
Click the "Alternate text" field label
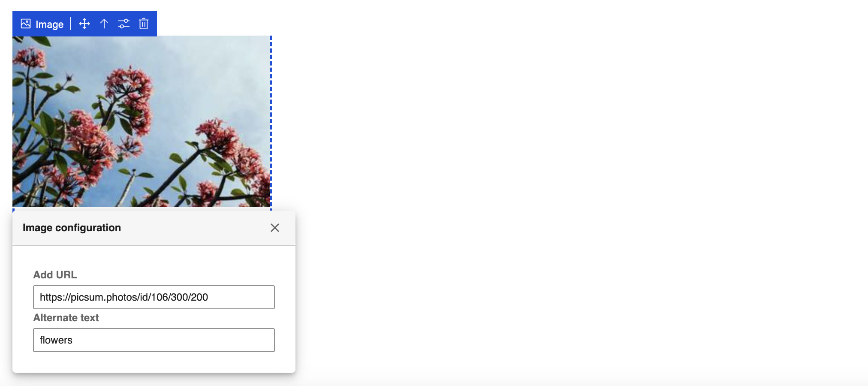click(66, 318)
